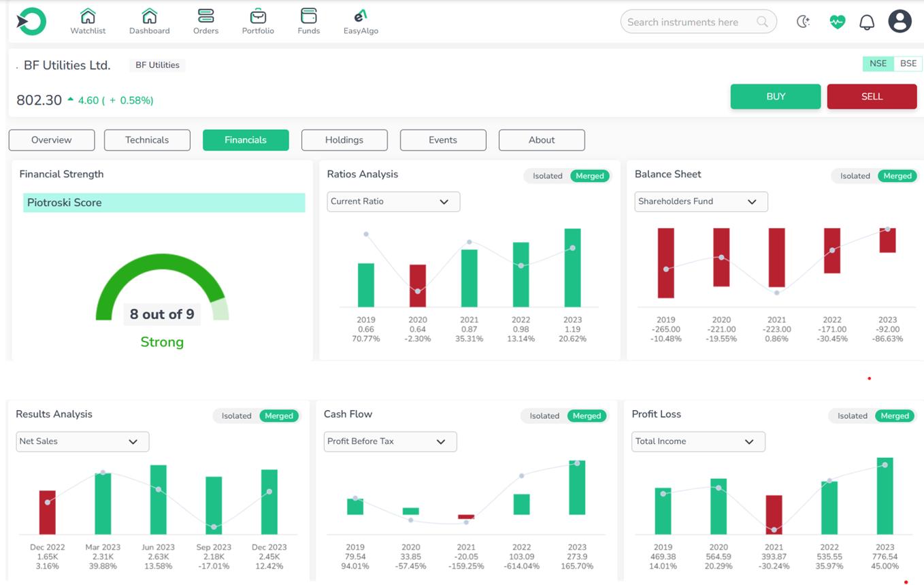The height and width of the screenshot is (585, 924).
Task: Open the Portfolio briefcase icon
Action: pos(258,16)
